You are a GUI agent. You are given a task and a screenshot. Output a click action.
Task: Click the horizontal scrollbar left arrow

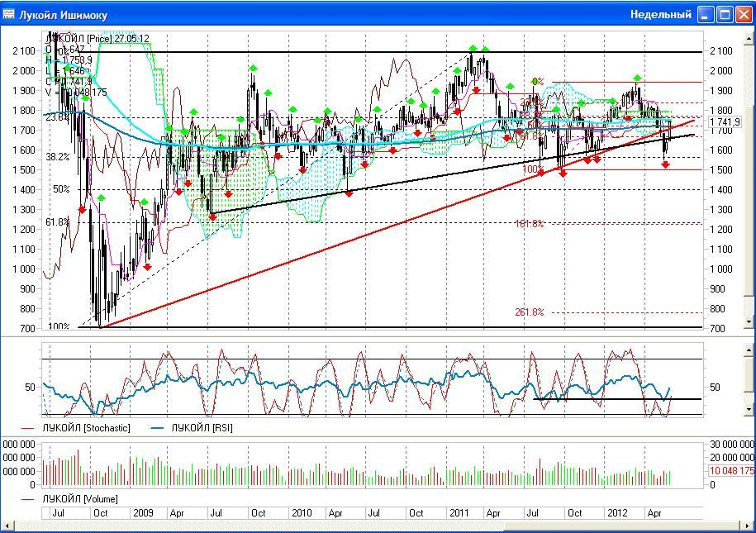coord(7,526)
